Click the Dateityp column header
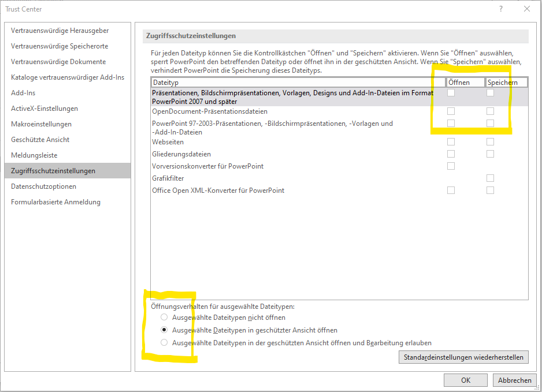The width and height of the screenshot is (542, 392). click(x=298, y=82)
